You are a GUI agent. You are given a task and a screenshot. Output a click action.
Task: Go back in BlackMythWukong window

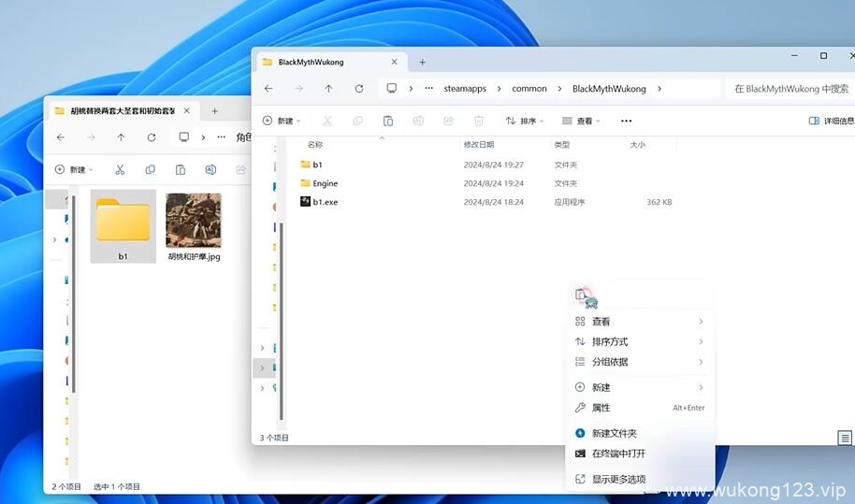[x=268, y=88]
